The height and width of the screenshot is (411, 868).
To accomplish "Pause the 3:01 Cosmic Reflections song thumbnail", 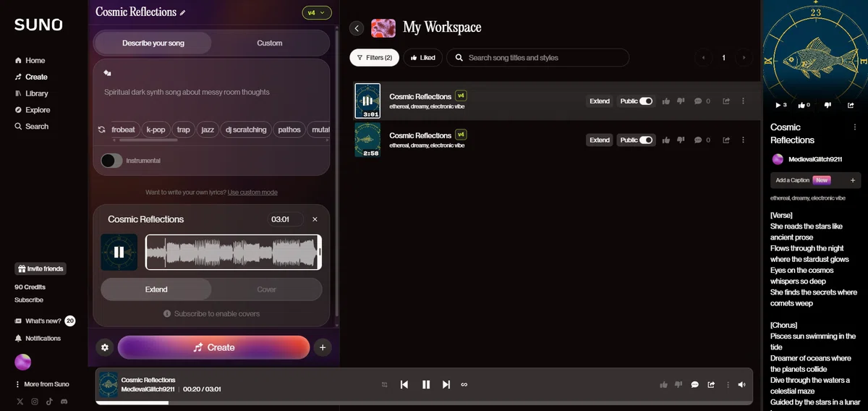I will coord(367,101).
